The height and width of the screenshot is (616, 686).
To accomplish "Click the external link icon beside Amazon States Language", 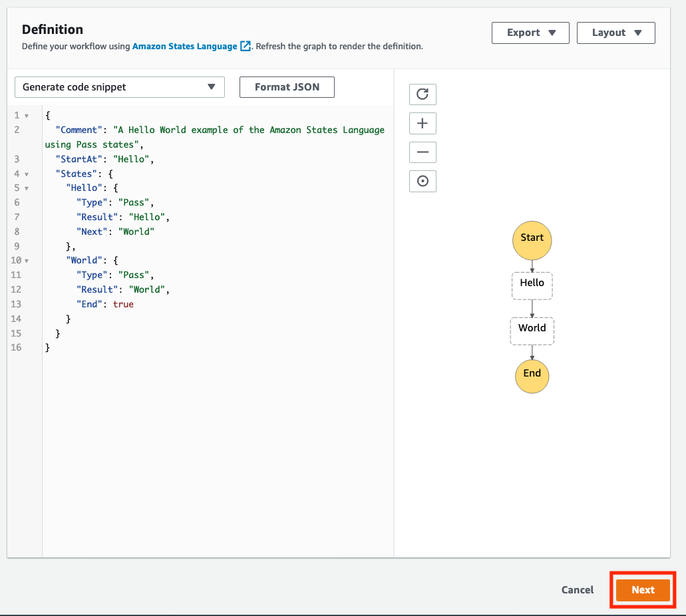I will coord(246,47).
